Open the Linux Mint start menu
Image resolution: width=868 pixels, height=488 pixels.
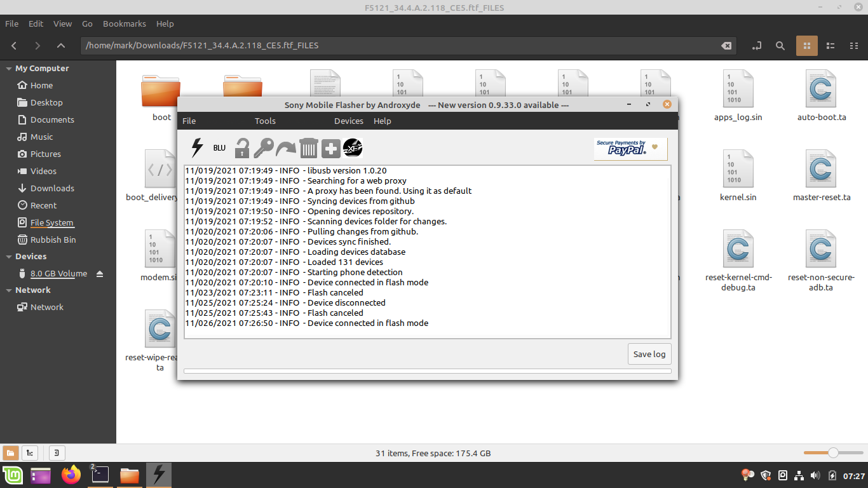click(x=13, y=475)
